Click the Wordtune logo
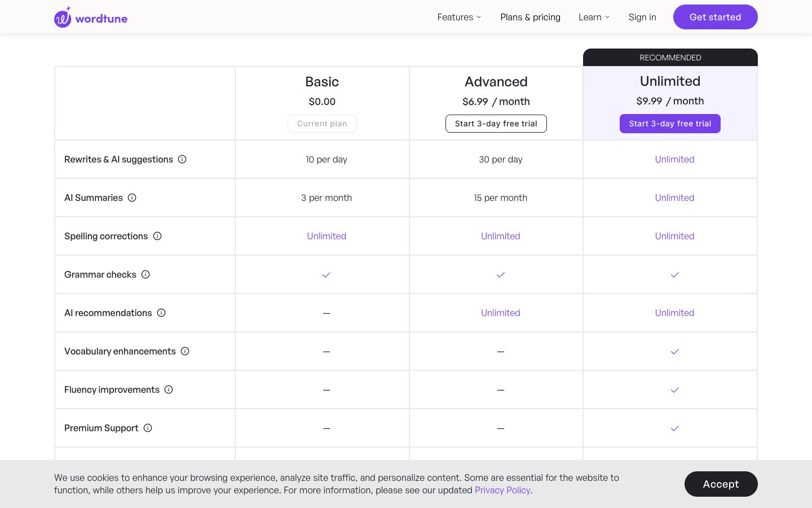Viewport: 812px width, 508px height. [x=91, y=17]
